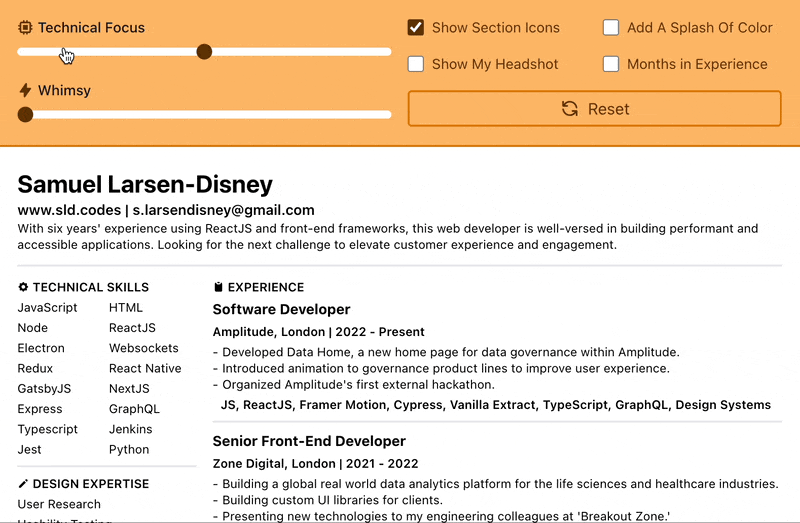The width and height of the screenshot is (800, 523).
Task: Click the Software Developer job title
Action: click(281, 310)
